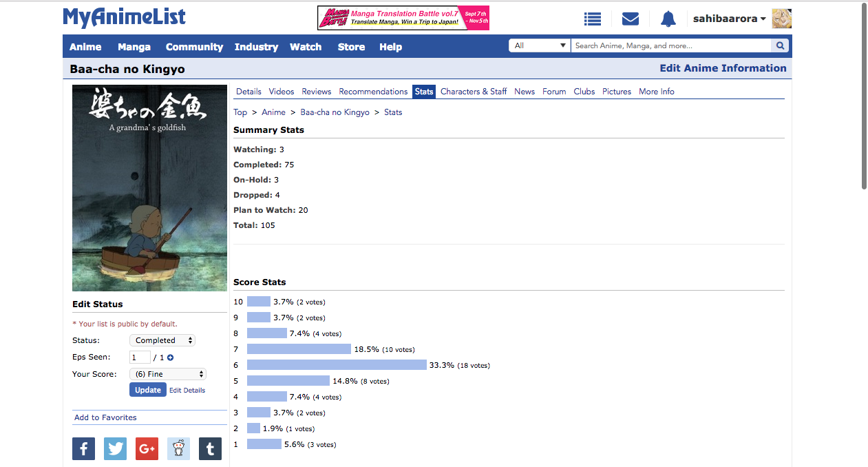The height and width of the screenshot is (467, 868).
Task: Open the anime list icon in header
Action: point(592,19)
